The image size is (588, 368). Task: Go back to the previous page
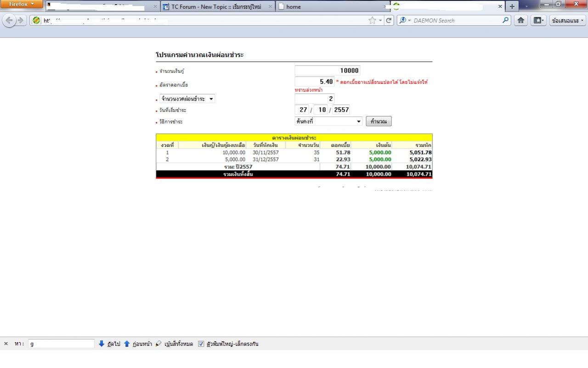click(9, 20)
